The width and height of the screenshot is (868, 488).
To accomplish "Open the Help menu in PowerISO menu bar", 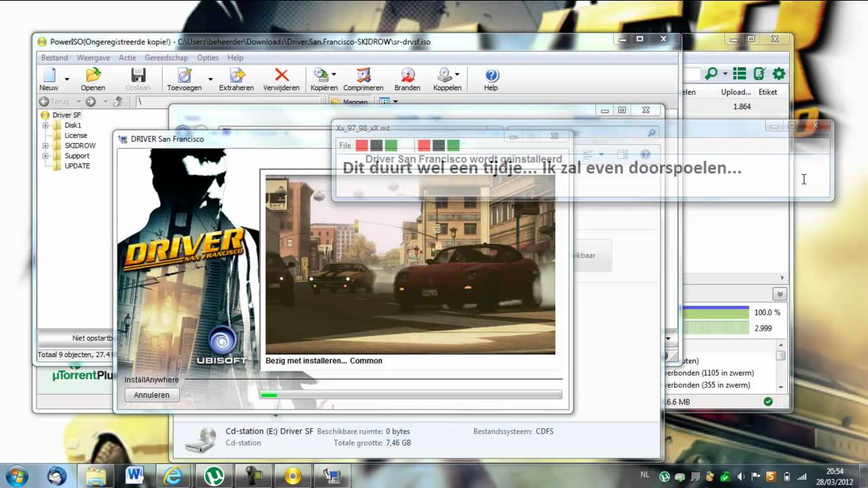I will coord(235,58).
